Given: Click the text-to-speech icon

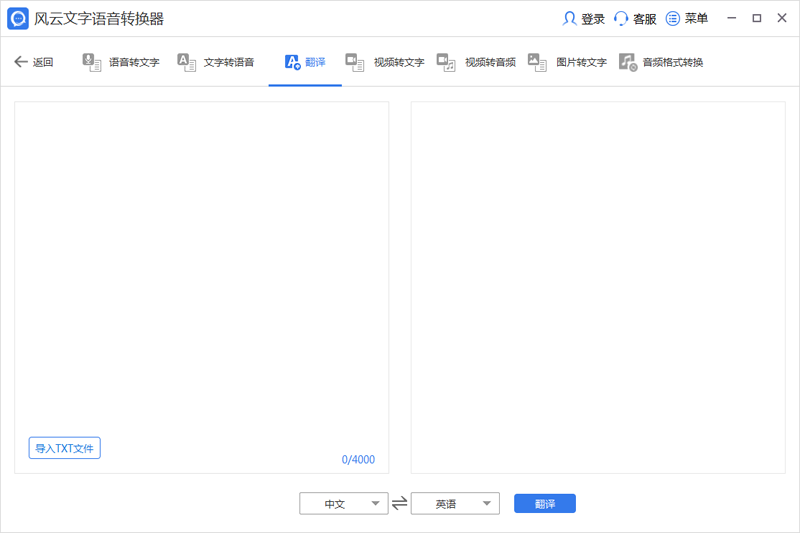Looking at the screenshot, I should pos(187,62).
